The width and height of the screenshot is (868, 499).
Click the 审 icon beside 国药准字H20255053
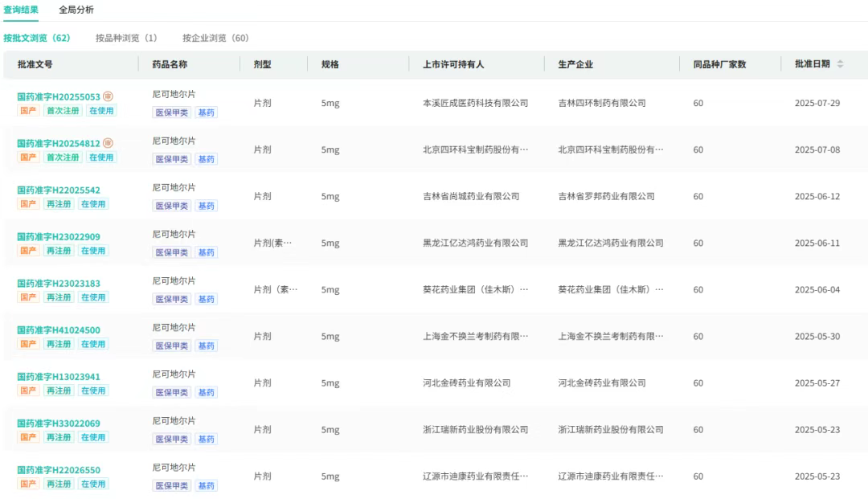pyautogui.click(x=108, y=96)
